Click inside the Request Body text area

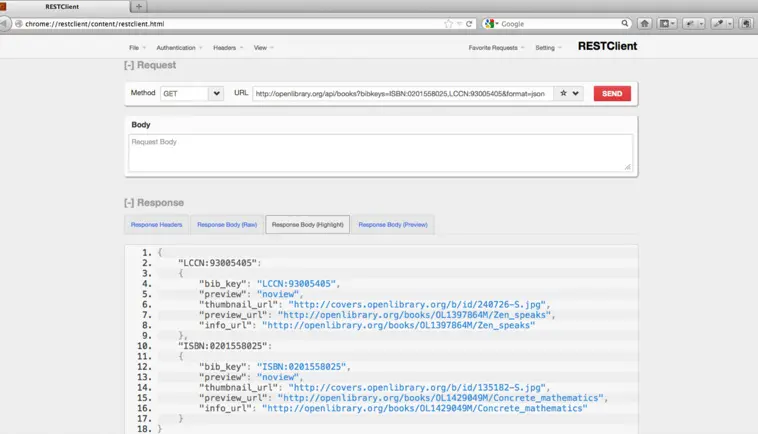[380, 153]
